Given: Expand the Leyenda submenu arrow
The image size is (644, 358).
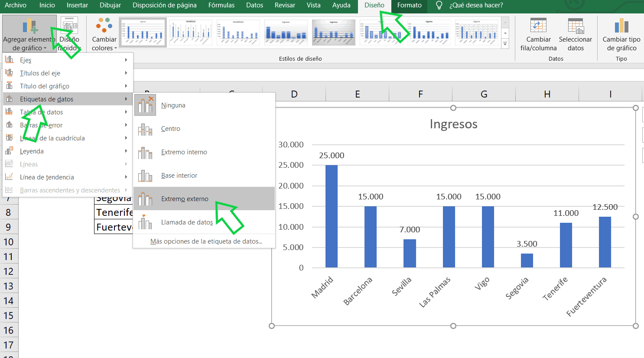Looking at the screenshot, I should [x=126, y=151].
